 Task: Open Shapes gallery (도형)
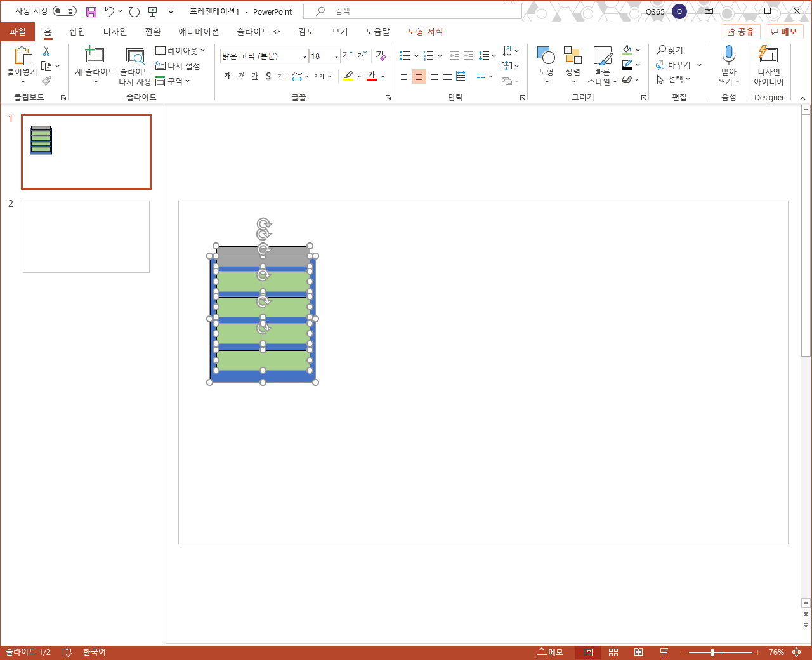coord(546,65)
